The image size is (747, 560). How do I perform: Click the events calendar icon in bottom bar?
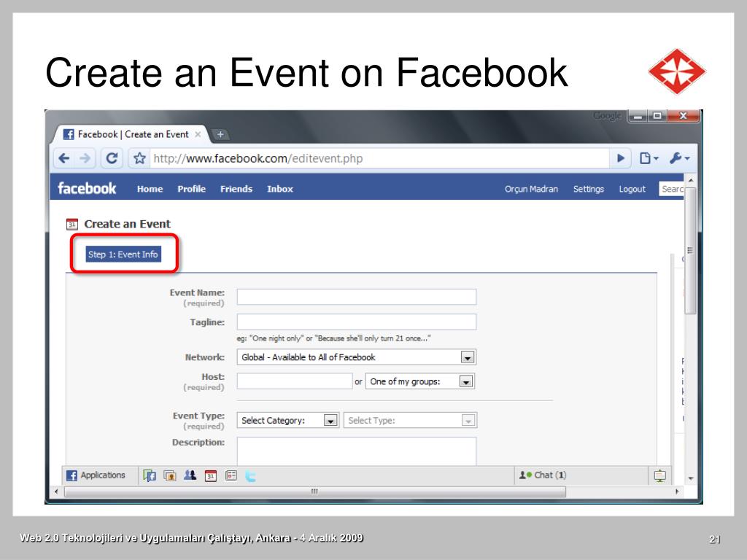point(211,475)
